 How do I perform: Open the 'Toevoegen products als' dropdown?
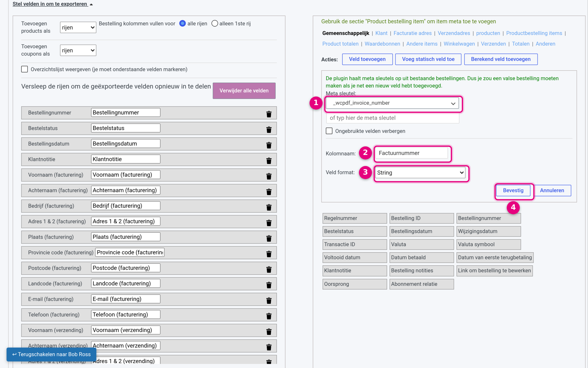pyautogui.click(x=78, y=28)
